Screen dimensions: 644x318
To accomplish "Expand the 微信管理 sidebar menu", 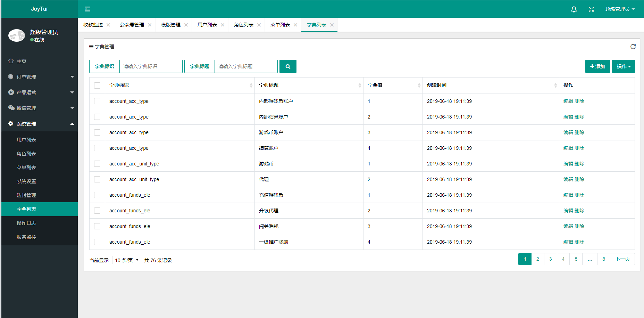I will point(40,108).
